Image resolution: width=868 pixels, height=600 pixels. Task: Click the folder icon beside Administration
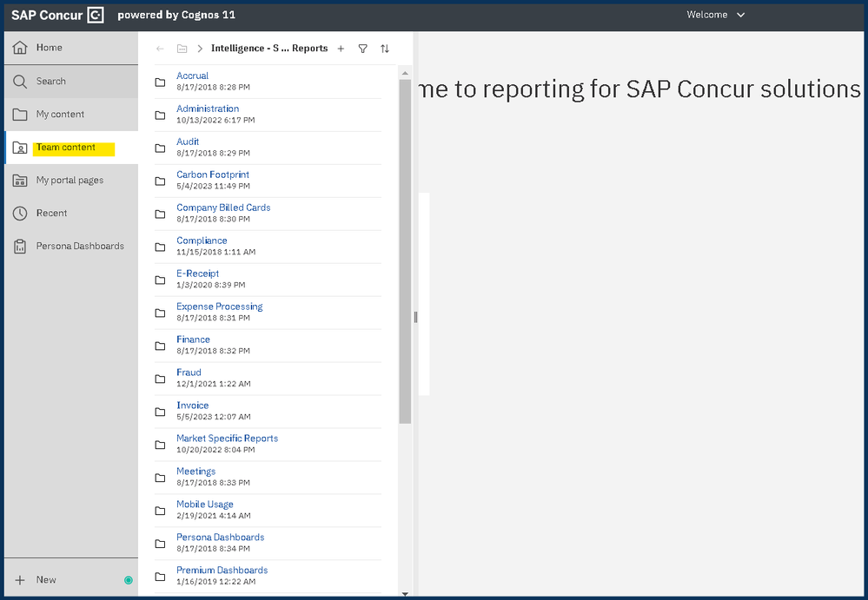160,115
